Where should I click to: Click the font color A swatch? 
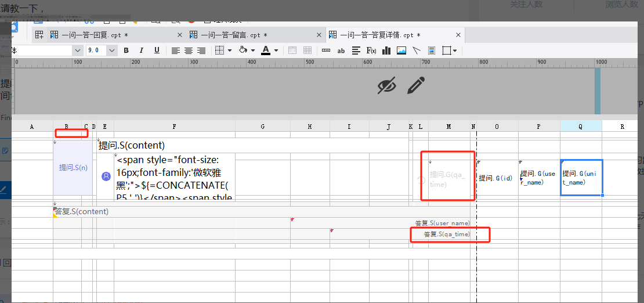(266, 50)
